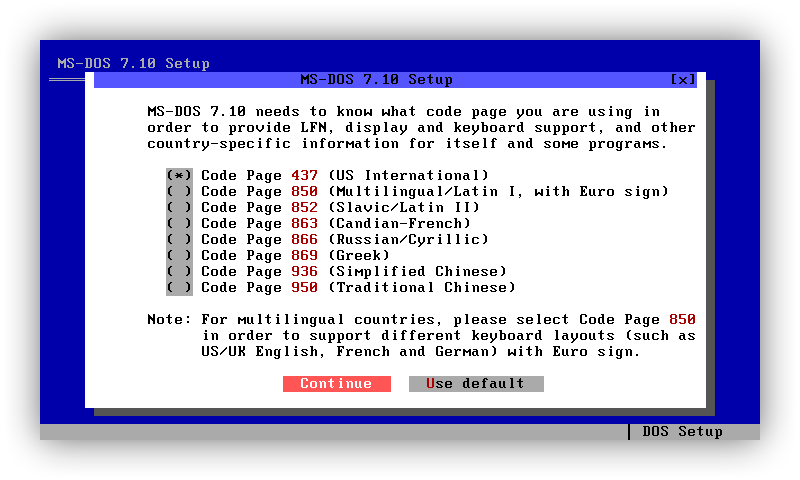Close the dialog with the [x] button
Screen dimensions: 800x480
coord(683,80)
